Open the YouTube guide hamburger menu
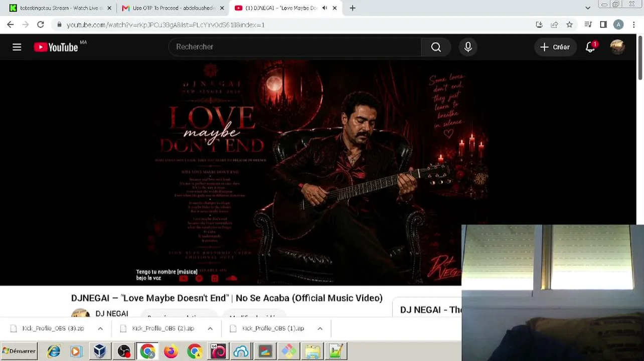The image size is (644, 361). click(17, 47)
